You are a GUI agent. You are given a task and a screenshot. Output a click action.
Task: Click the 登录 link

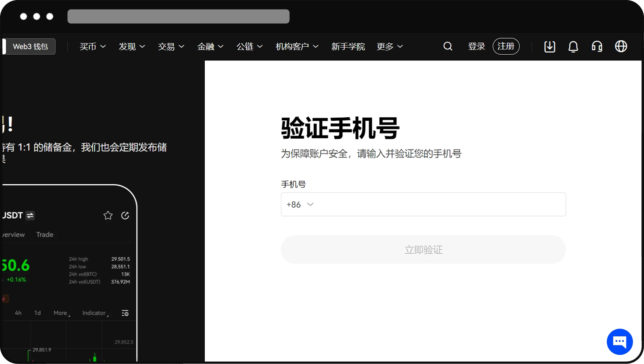pyautogui.click(x=476, y=46)
